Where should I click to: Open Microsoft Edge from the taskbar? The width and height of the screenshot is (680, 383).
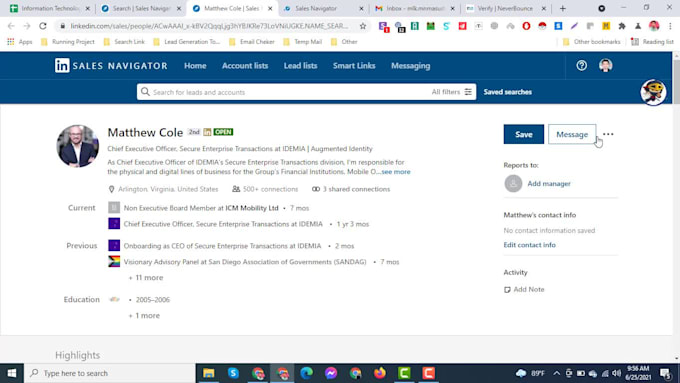coord(307,373)
